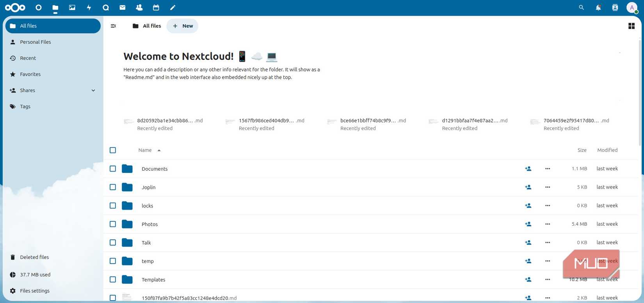
Task: Open Files settings
Action: [x=53, y=291]
